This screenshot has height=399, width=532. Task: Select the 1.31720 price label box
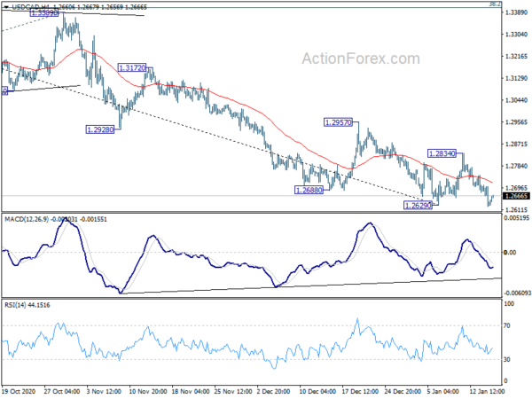(x=132, y=68)
